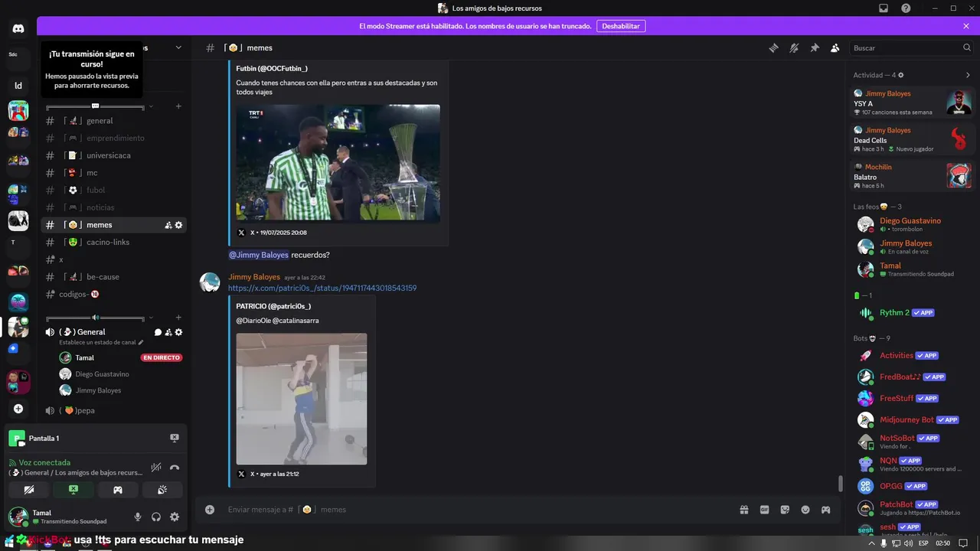Open the general text channel
This screenshot has width=980, height=551.
point(113,121)
